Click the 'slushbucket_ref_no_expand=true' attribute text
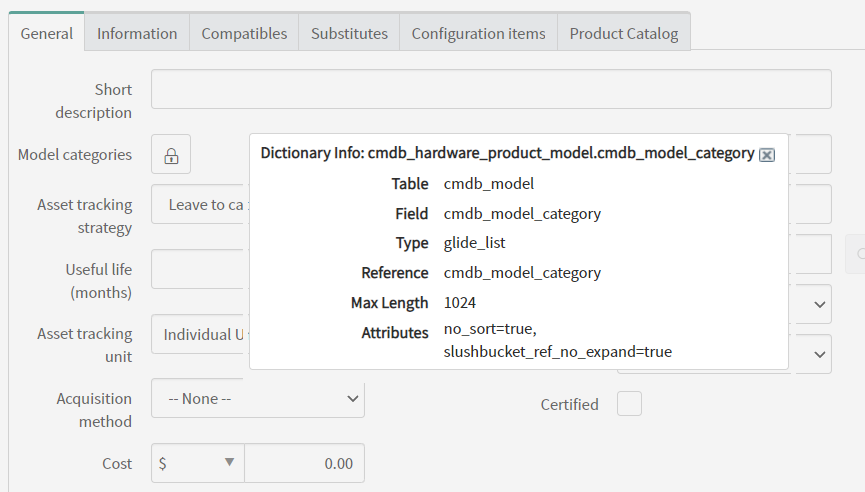Viewport: 865px width, 492px height. 558,352
